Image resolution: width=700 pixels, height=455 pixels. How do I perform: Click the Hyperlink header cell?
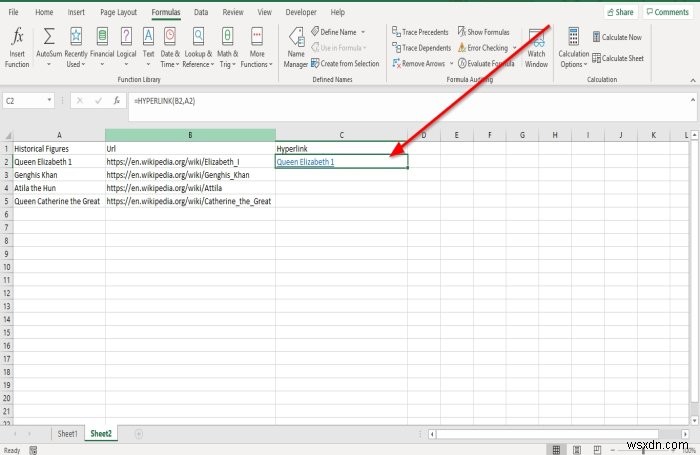point(341,149)
